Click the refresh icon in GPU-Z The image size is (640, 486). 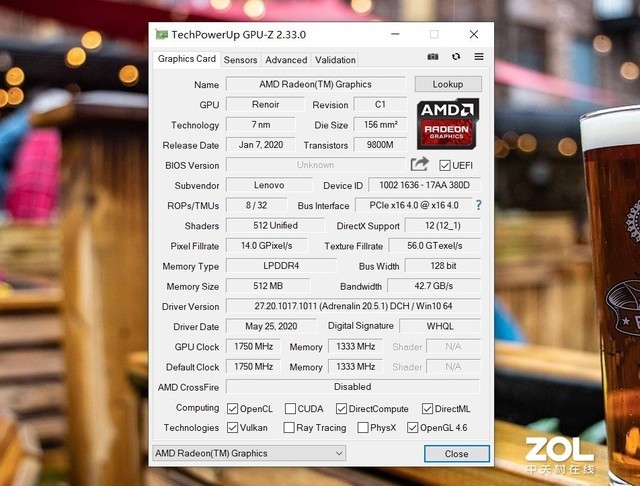456,57
